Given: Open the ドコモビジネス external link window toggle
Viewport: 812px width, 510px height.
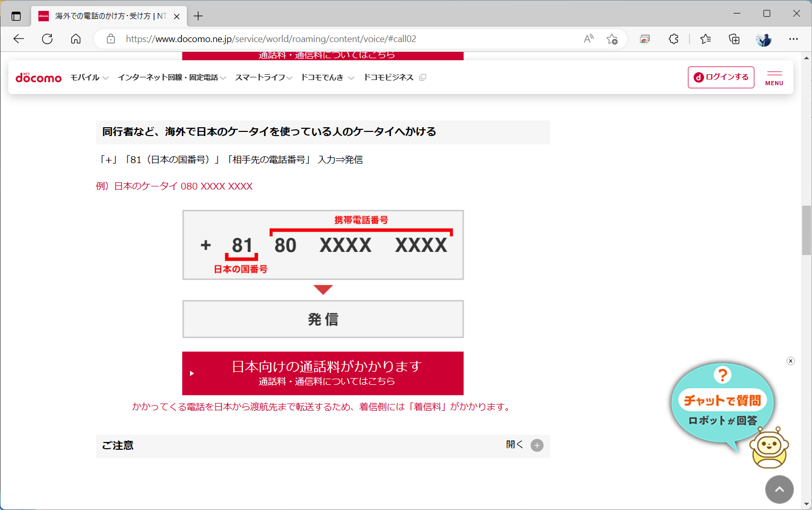Looking at the screenshot, I should click(x=423, y=77).
